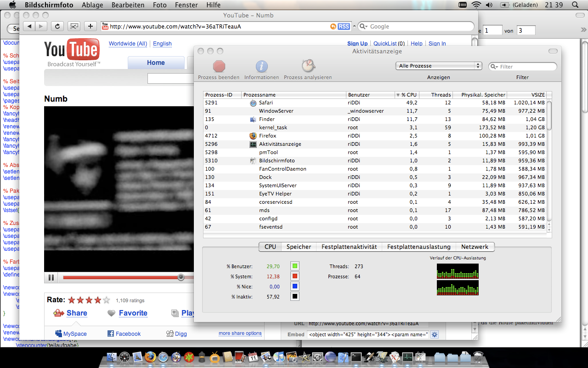Click the YouTube logo

(72, 52)
